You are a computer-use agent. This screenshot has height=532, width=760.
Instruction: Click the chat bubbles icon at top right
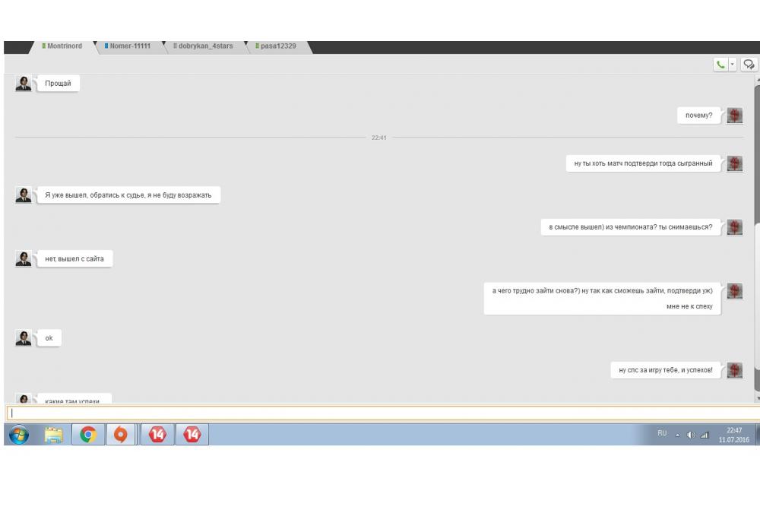coord(749,65)
